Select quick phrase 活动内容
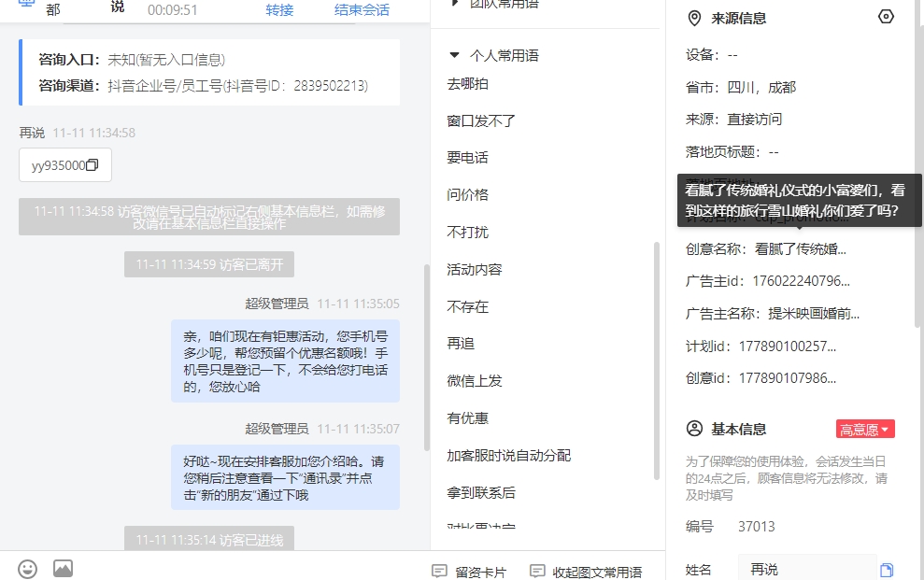 tap(475, 270)
